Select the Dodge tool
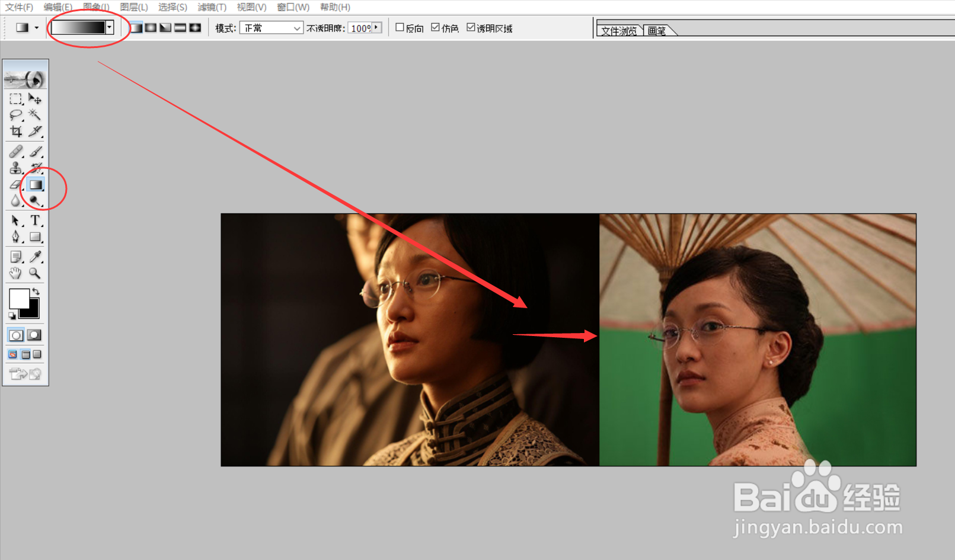The height and width of the screenshot is (560, 955). [x=35, y=201]
